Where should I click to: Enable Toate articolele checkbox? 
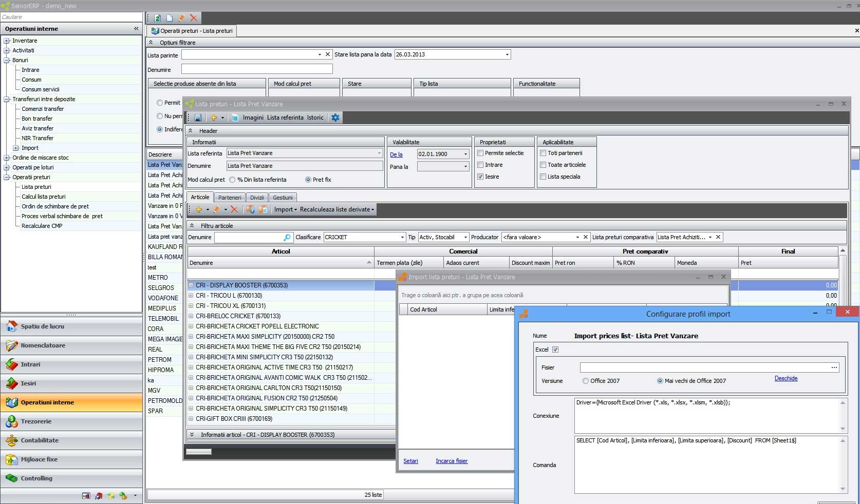coord(543,165)
